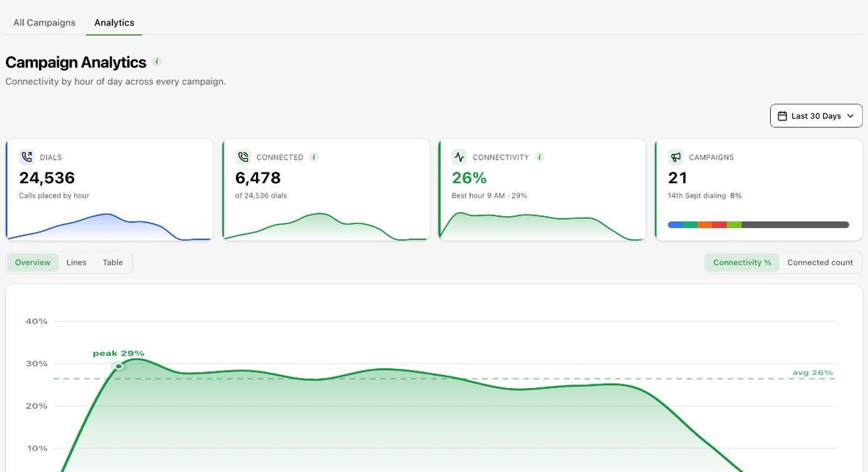Click the calendar icon in date selector

782,115
